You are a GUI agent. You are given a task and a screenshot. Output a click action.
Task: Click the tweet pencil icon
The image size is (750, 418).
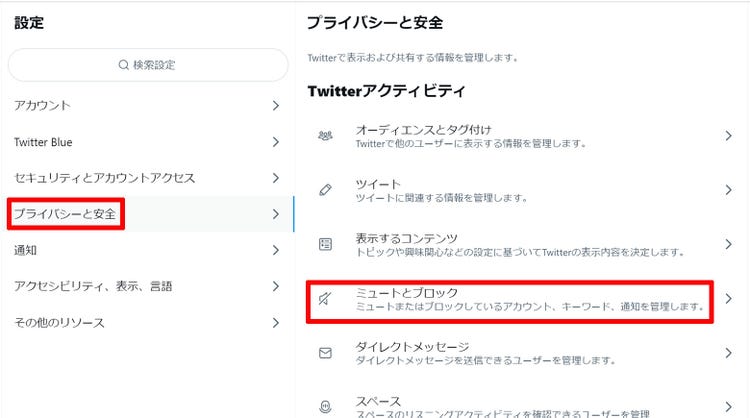pos(325,190)
